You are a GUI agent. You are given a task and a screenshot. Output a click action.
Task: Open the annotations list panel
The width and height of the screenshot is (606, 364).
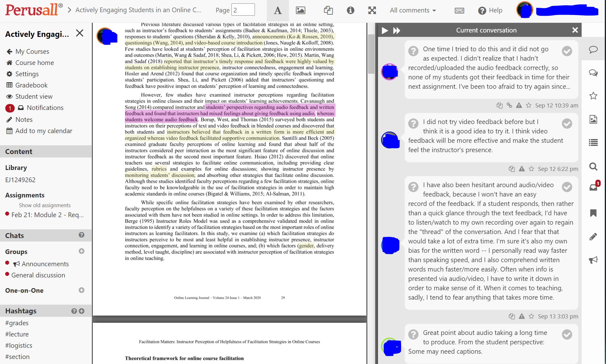[x=593, y=142]
